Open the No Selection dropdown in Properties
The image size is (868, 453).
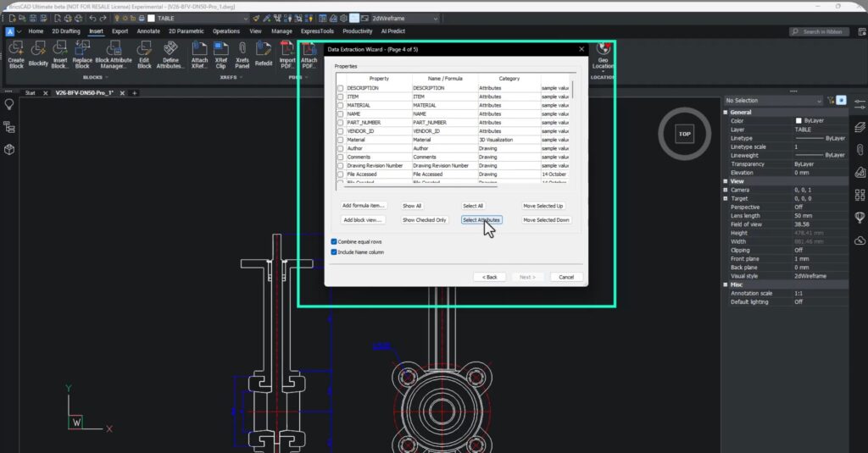pos(773,101)
